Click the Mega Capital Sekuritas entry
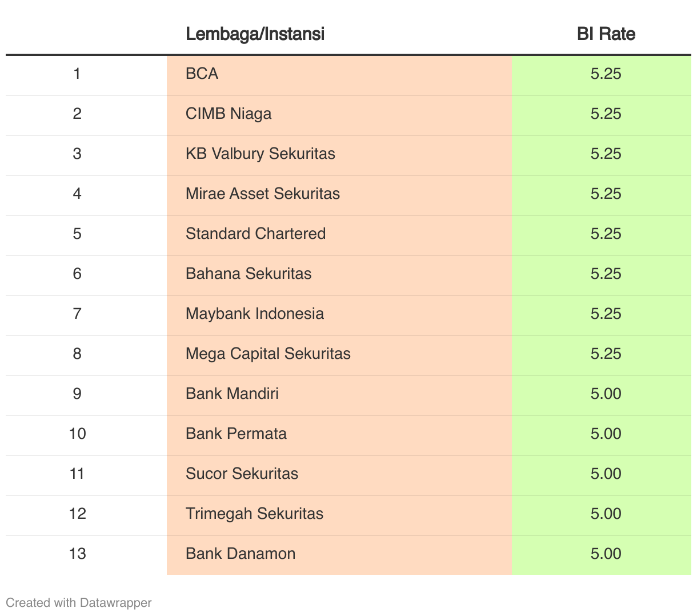 coord(268,354)
